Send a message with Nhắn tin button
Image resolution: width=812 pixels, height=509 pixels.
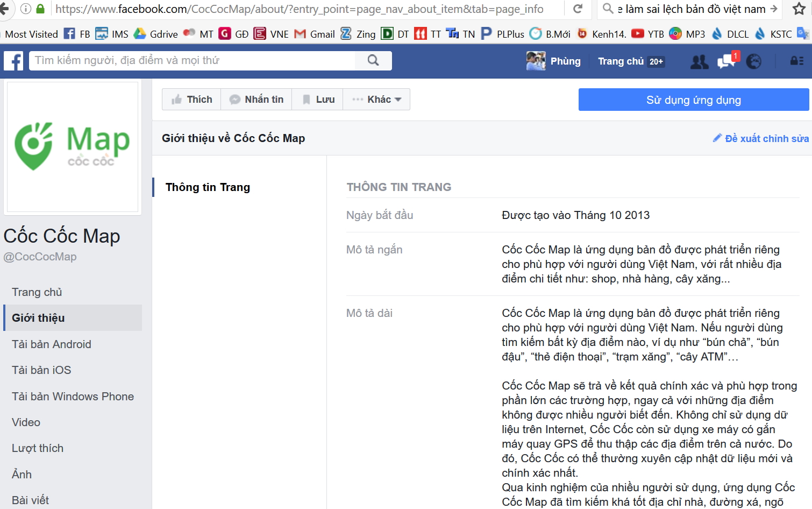[257, 100]
